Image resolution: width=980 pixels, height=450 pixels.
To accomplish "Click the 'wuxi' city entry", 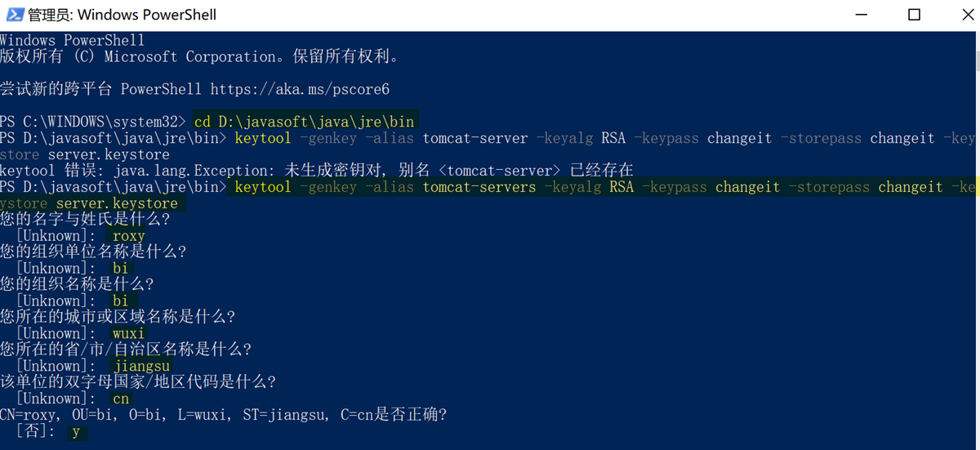I will (128, 333).
